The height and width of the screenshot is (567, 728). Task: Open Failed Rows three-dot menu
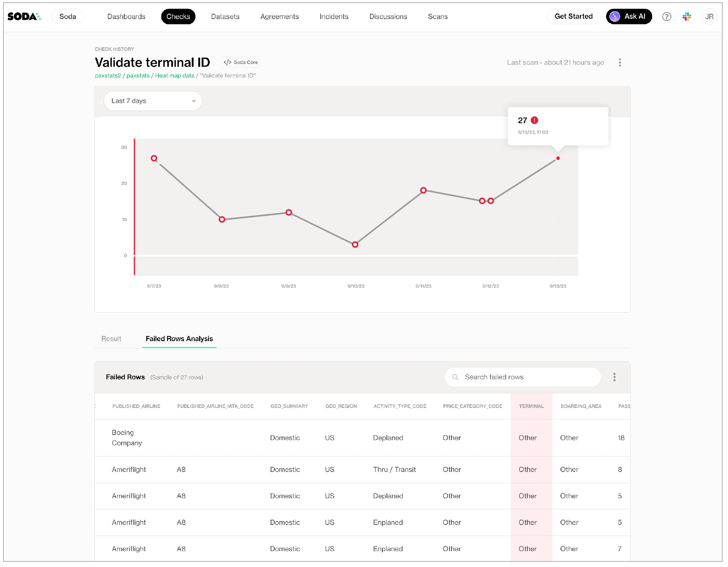614,377
